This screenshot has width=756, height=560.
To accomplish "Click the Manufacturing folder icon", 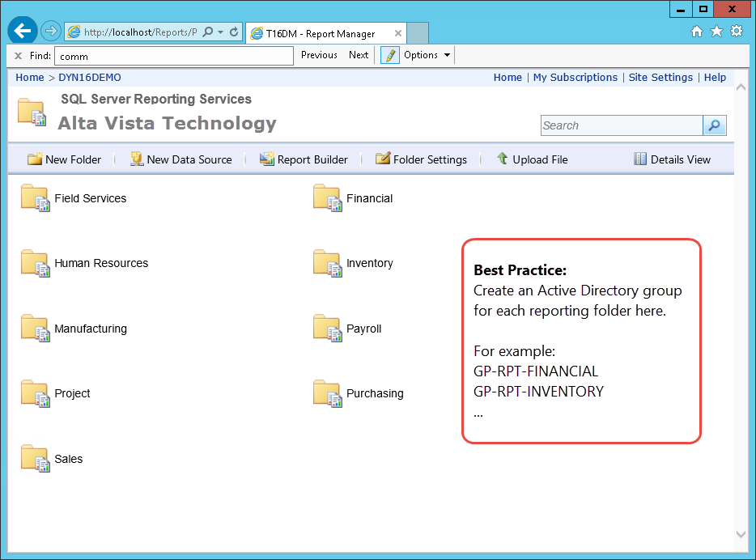I will coord(35,329).
